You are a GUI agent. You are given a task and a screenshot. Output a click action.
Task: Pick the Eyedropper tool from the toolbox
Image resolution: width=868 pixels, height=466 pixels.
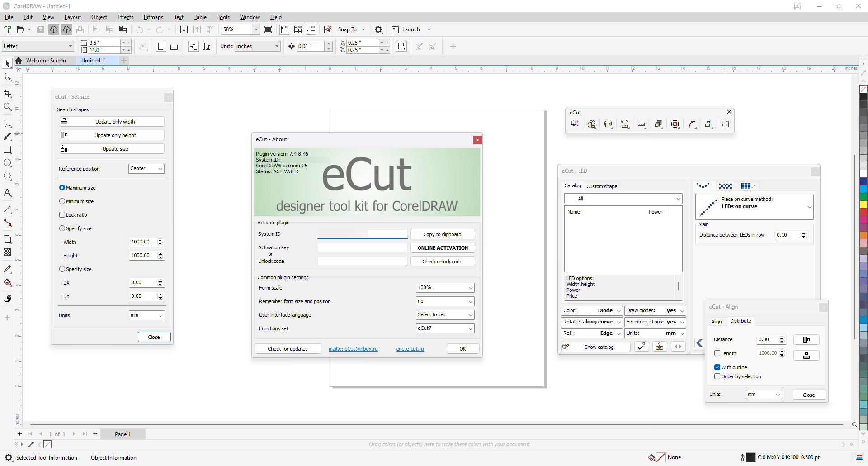coord(7,269)
